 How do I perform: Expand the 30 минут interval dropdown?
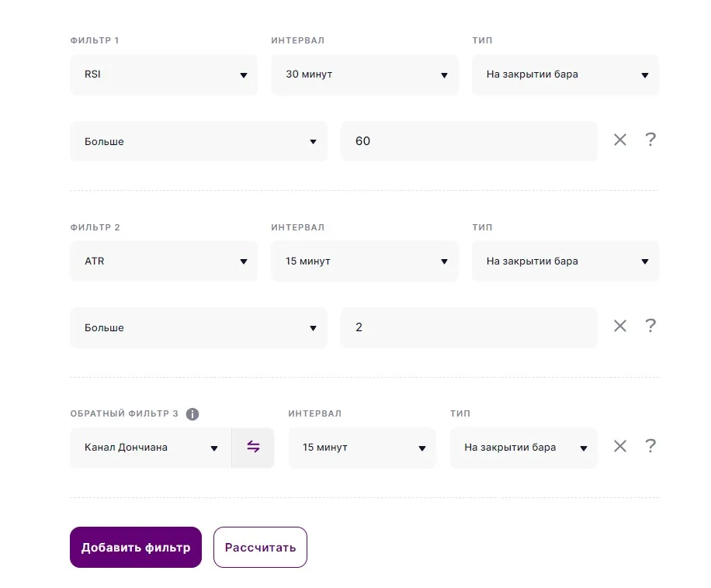click(x=364, y=75)
